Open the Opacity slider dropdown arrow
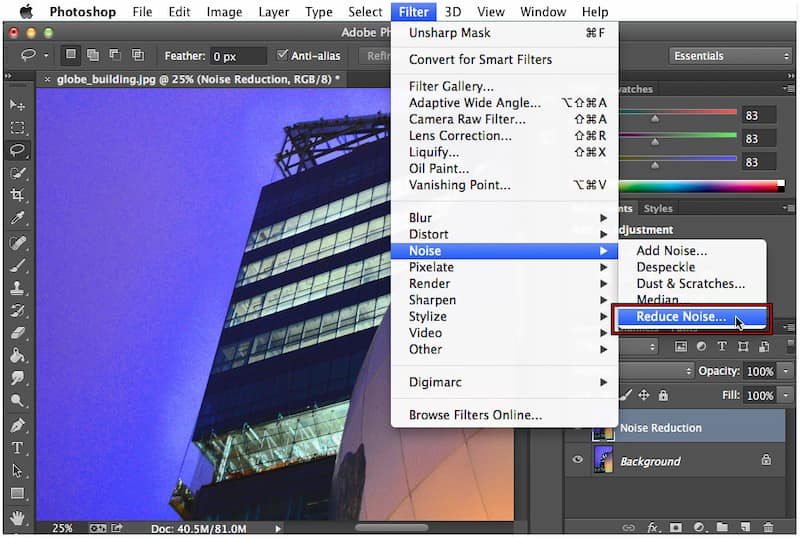Screen dimensions: 800x538 [786, 371]
